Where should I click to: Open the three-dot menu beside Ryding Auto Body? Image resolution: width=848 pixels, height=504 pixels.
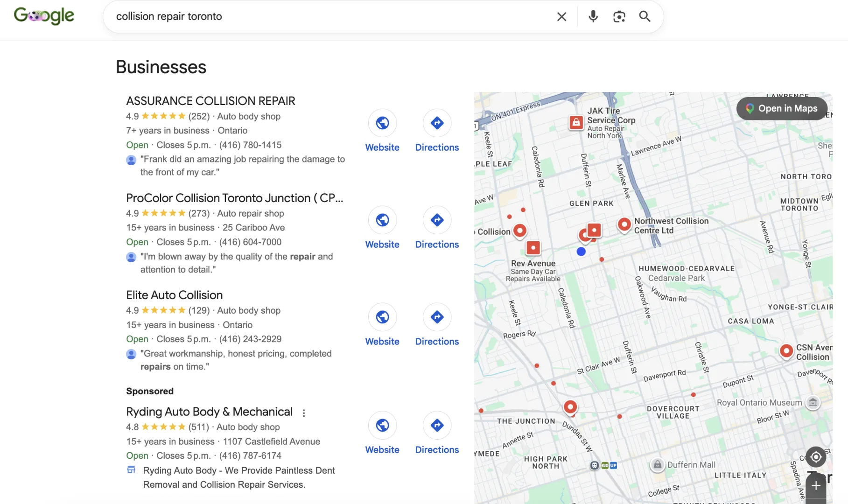tap(304, 413)
